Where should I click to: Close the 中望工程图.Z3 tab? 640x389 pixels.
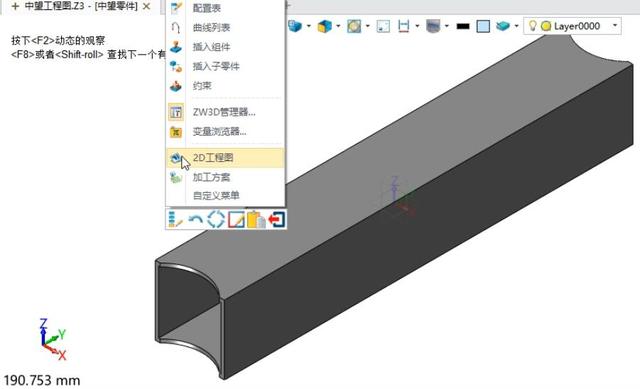click(147, 7)
